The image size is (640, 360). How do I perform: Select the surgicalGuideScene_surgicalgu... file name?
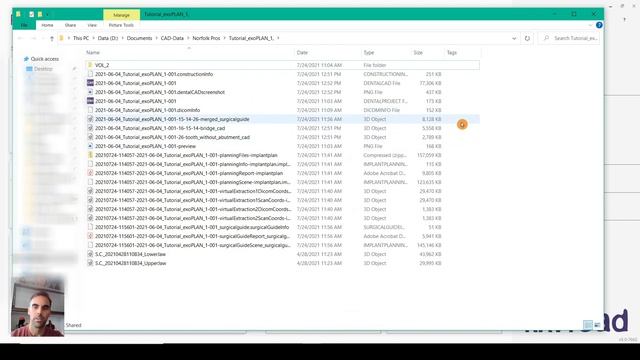tap(193, 245)
